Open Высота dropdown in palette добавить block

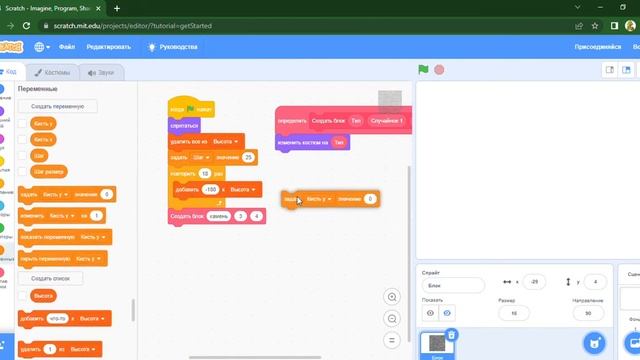92,318
